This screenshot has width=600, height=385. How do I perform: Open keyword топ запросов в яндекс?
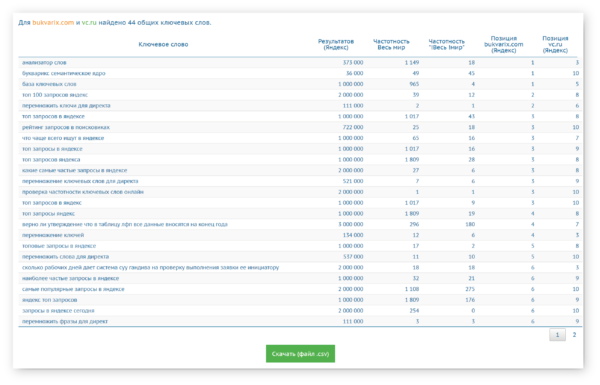click(52, 203)
